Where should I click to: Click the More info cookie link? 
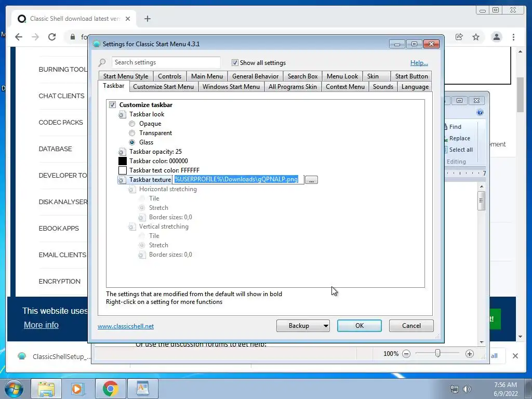[x=41, y=325]
